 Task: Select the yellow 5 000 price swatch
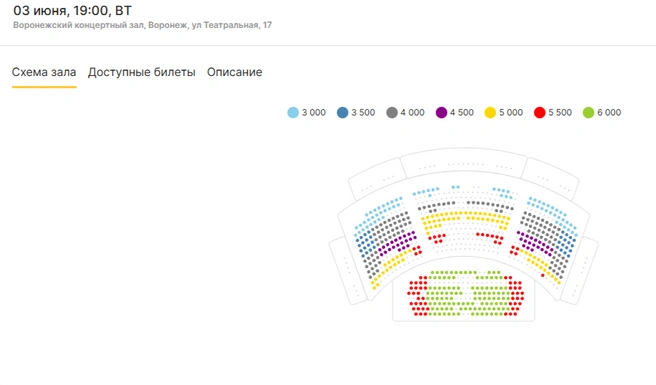pos(490,113)
